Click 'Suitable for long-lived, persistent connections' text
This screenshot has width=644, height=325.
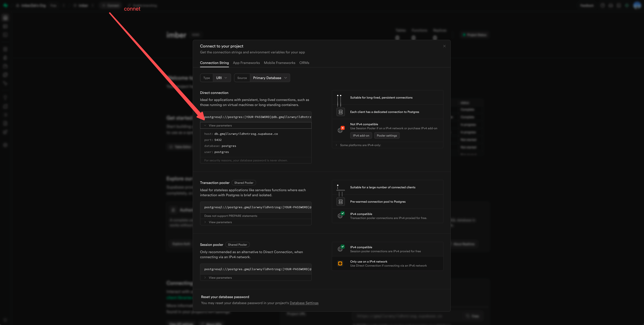click(x=381, y=98)
